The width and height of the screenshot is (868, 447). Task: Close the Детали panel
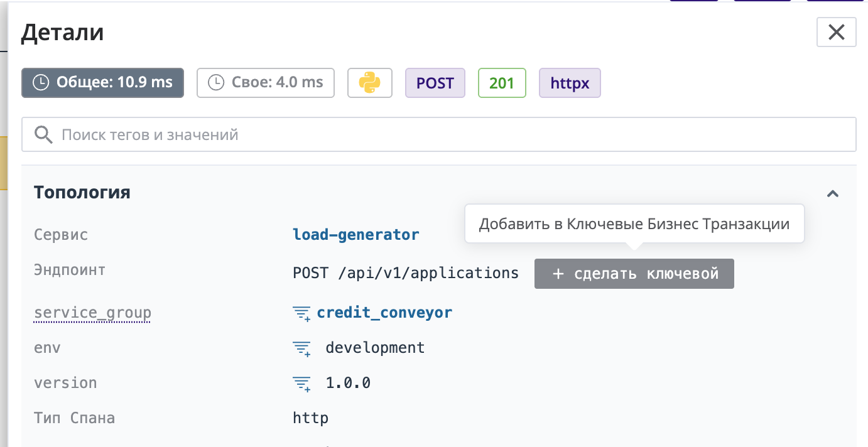point(836,32)
